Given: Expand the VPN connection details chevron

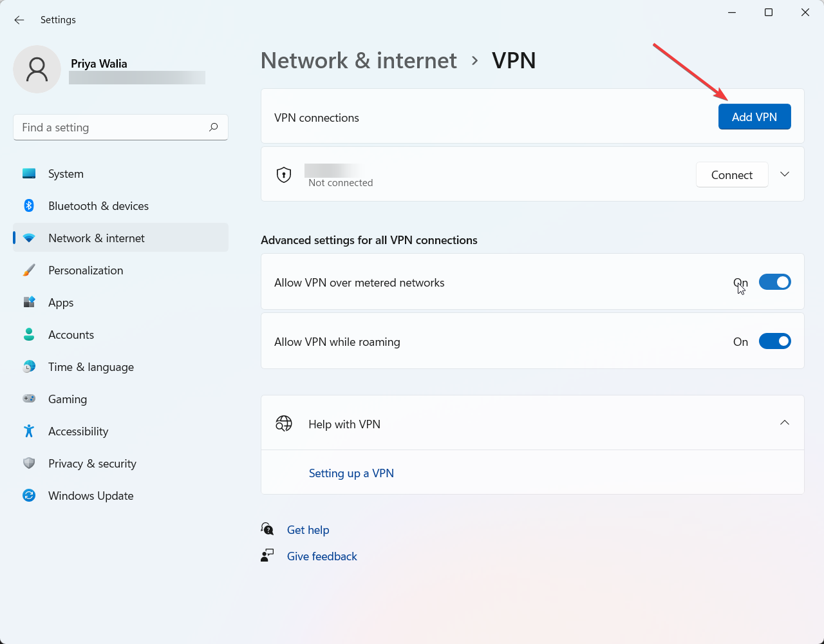Looking at the screenshot, I should (x=785, y=175).
